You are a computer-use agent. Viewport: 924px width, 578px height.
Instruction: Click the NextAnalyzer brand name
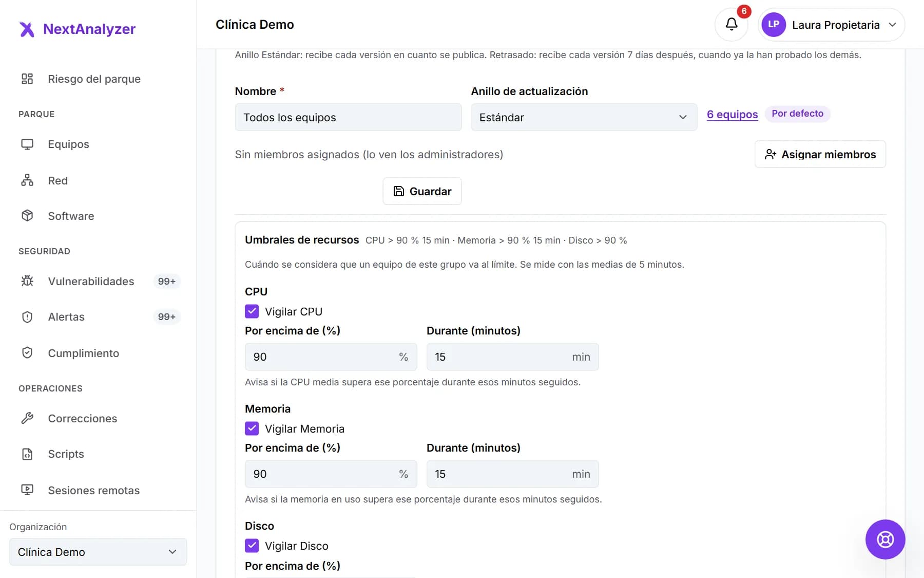(x=89, y=29)
